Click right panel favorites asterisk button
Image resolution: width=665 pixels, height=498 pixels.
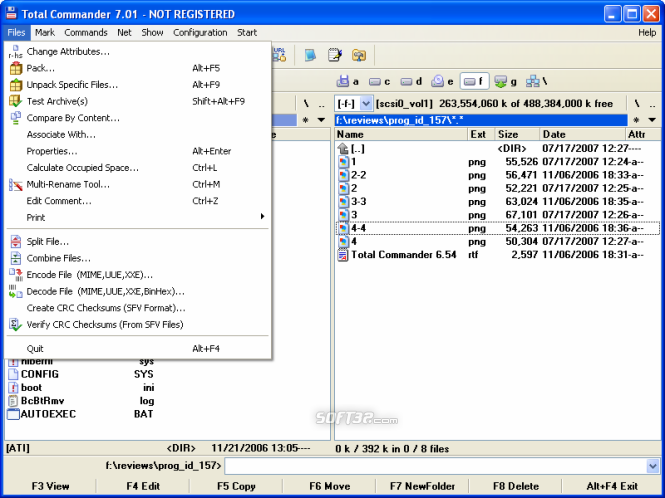coord(636,120)
